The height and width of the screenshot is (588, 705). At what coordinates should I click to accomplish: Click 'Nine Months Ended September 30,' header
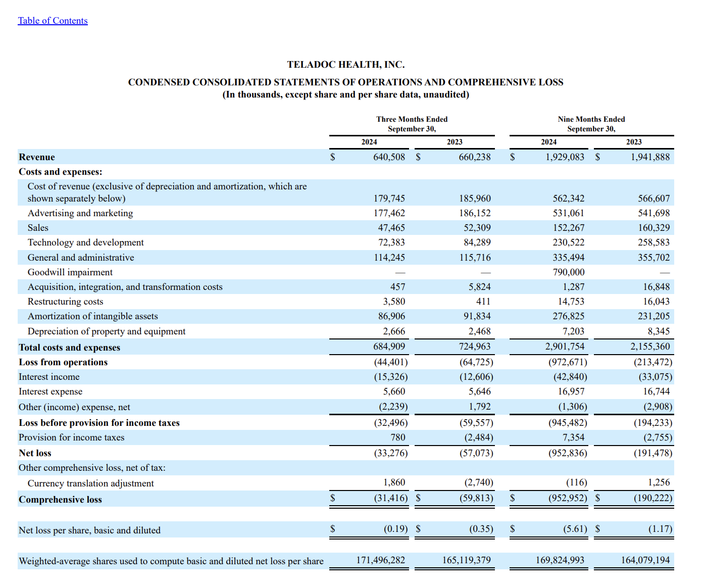tap(591, 124)
